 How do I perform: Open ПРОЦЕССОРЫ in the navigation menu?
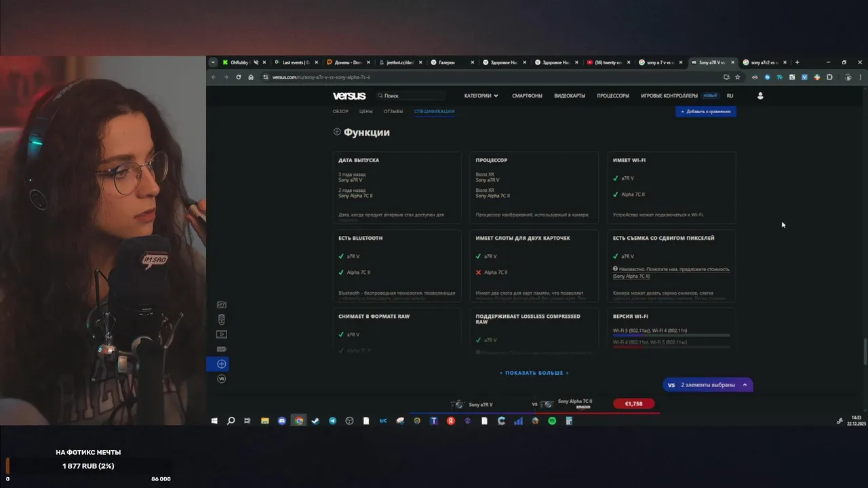[x=613, y=96]
